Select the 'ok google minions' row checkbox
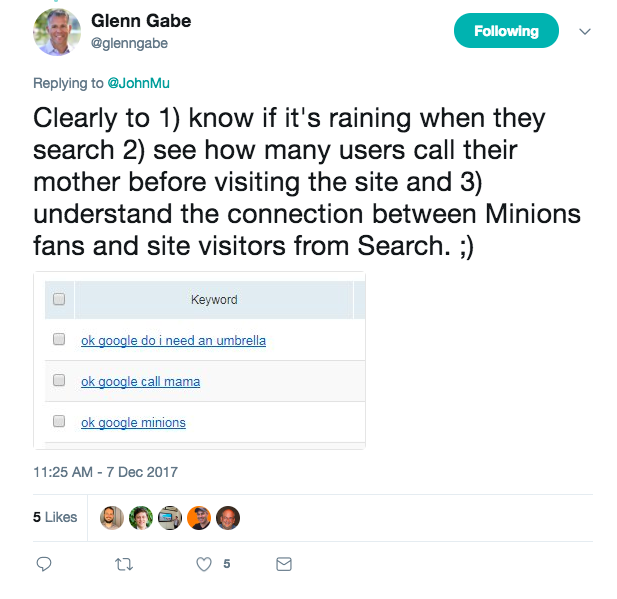617x599 pixels. (x=58, y=422)
